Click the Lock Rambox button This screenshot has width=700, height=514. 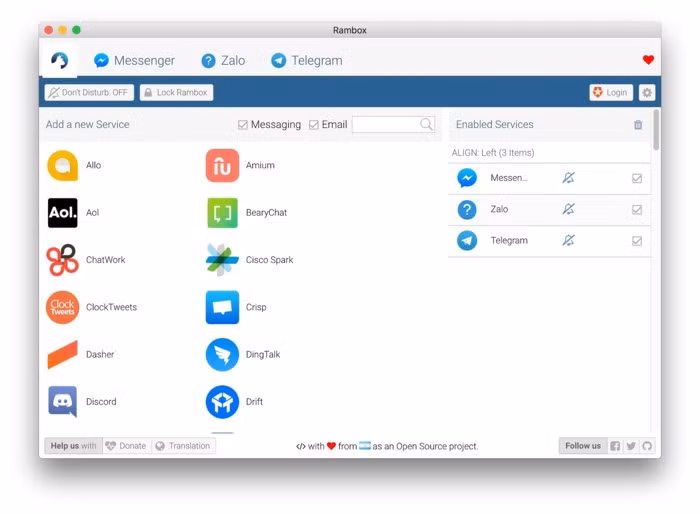coord(176,93)
